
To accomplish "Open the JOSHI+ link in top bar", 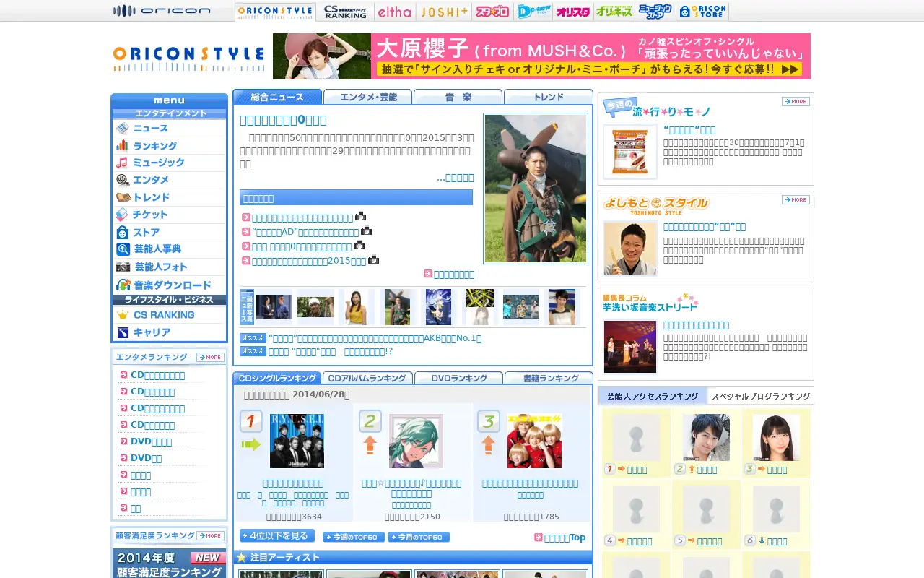I will 443,12.
